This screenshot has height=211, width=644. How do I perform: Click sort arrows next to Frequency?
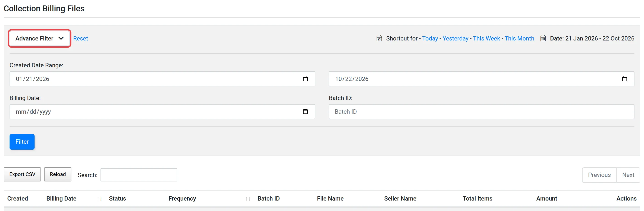[x=248, y=199]
